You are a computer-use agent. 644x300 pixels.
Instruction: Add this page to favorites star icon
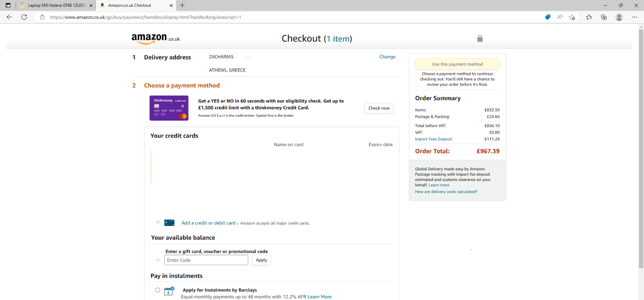pos(572,17)
